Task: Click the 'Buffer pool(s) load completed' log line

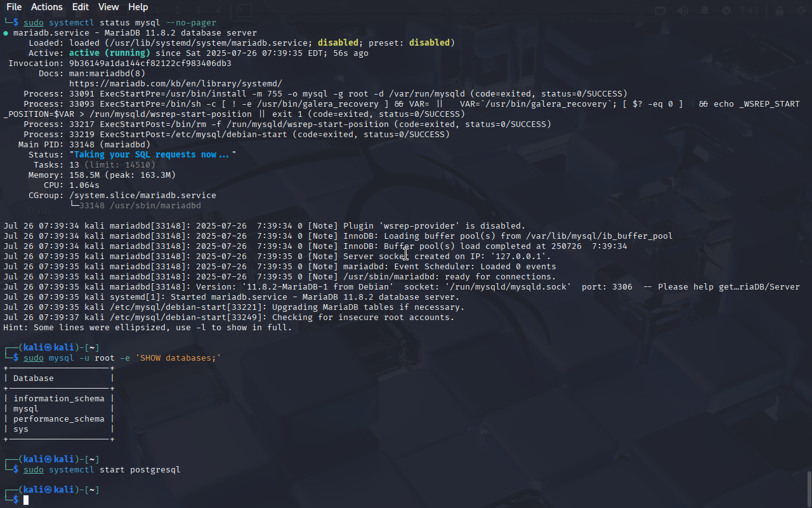Action: [x=315, y=246]
